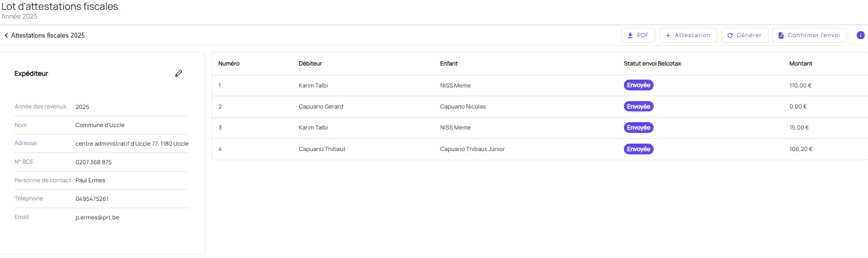Click the Attestations fiscales 2025 breadcrumb text
The image size is (868, 258).
click(48, 35)
